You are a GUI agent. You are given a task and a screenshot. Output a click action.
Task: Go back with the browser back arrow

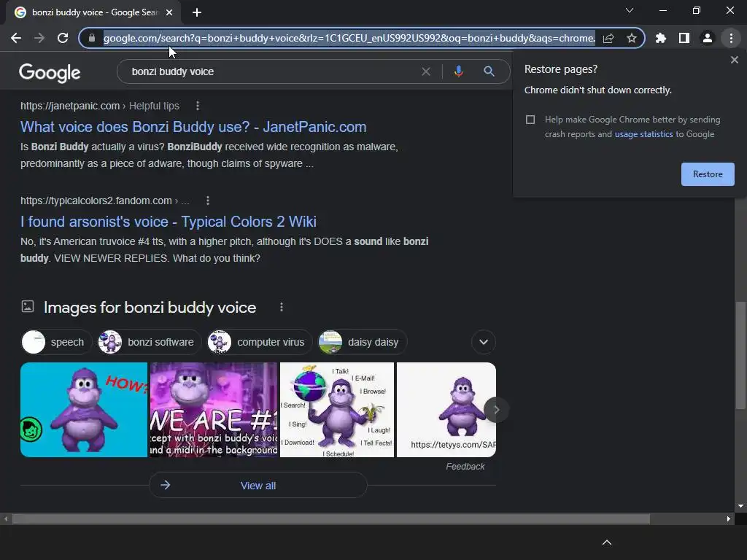click(x=16, y=38)
